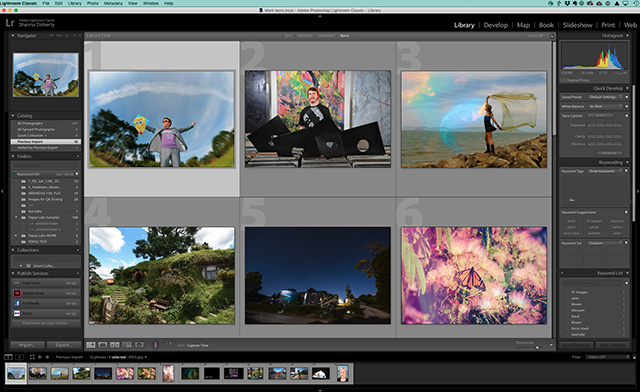Enable the Original Photo checkbox
The image size is (640, 392).
coord(563,80)
